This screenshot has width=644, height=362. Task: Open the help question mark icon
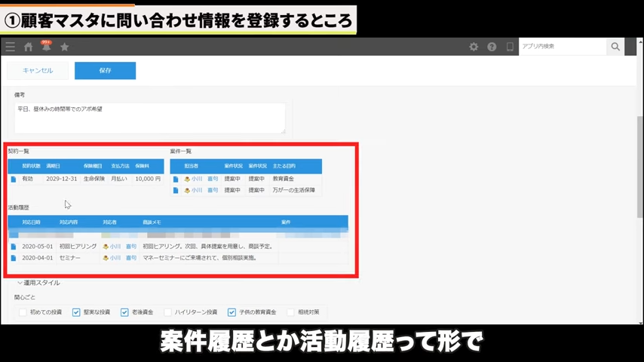pyautogui.click(x=492, y=47)
